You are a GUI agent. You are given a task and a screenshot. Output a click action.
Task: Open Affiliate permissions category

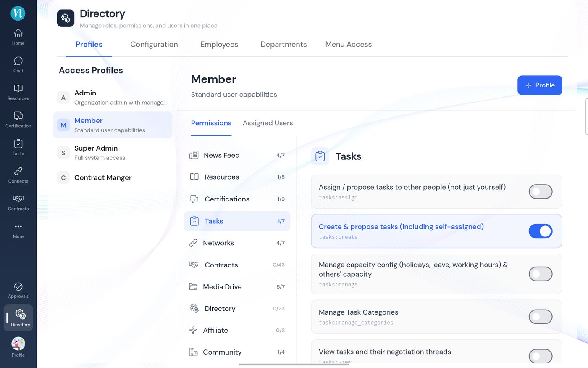pyautogui.click(x=237, y=331)
